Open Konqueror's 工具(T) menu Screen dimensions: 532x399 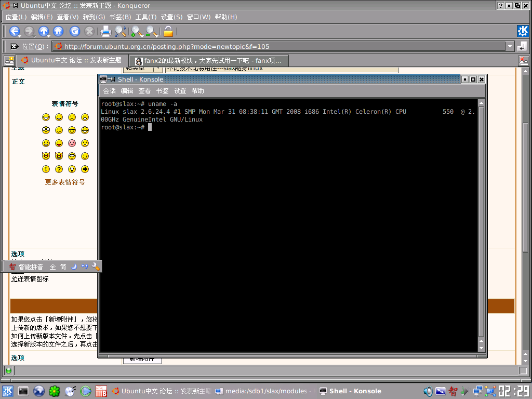tap(146, 17)
